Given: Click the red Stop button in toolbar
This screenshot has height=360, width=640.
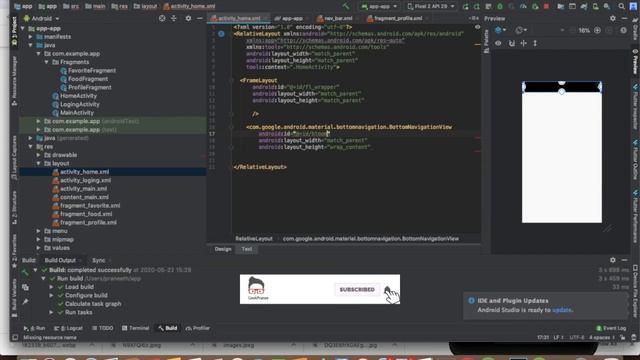Looking at the screenshot, I should coord(547,7).
